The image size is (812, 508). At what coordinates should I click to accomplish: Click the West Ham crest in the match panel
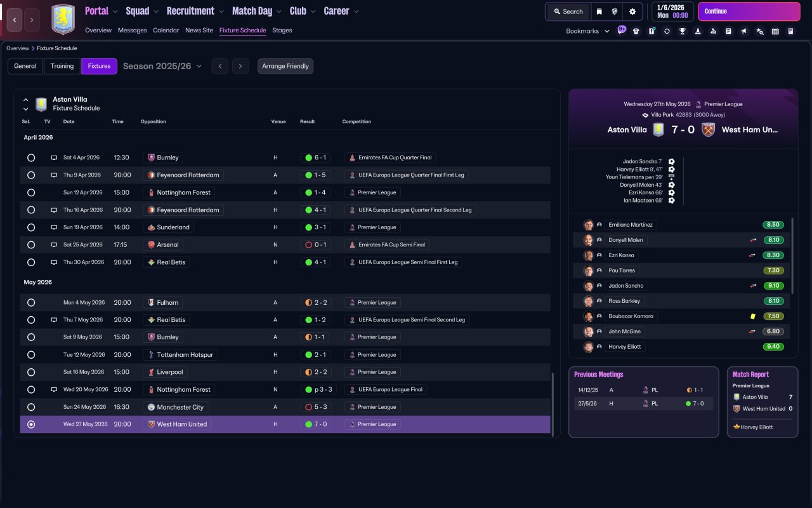(709, 130)
